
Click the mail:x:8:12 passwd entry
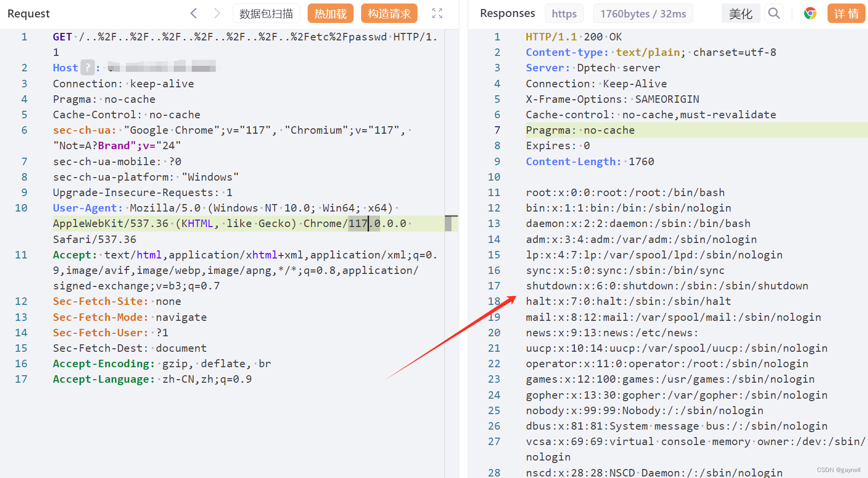(673, 317)
